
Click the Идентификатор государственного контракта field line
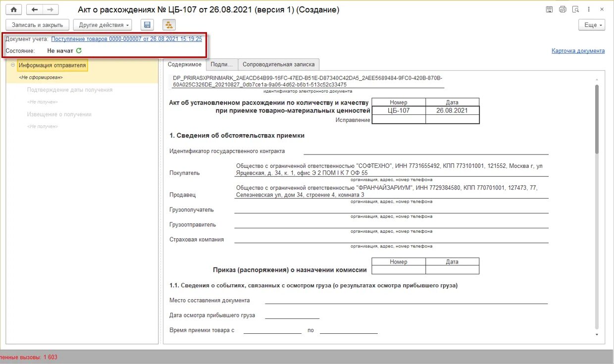tap(426, 151)
